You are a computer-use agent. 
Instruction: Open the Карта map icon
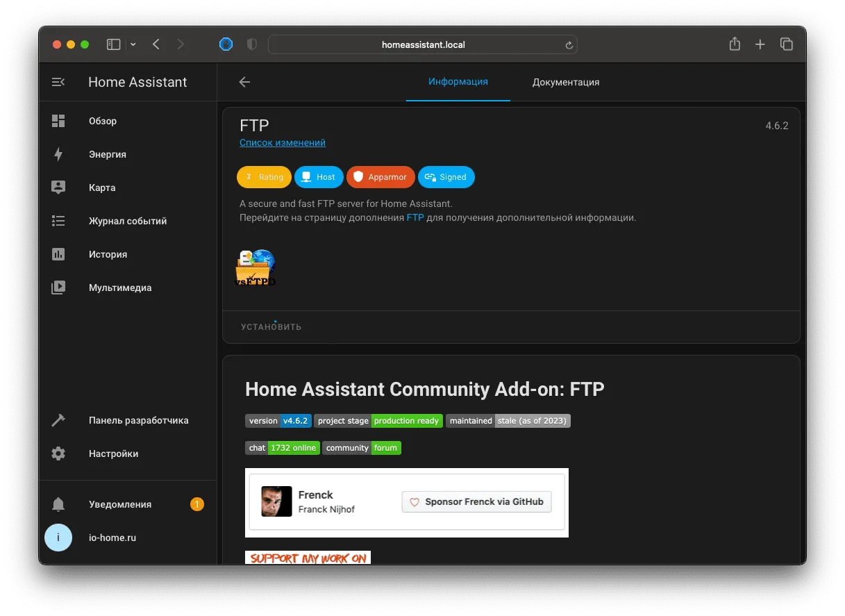pyautogui.click(x=58, y=188)
